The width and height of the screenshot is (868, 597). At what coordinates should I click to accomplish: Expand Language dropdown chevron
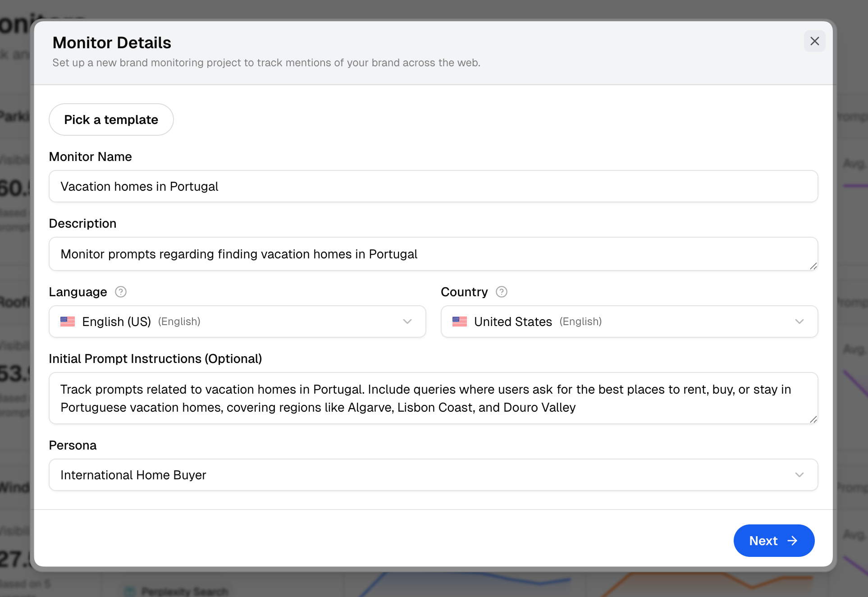click(x=407, y=321)
